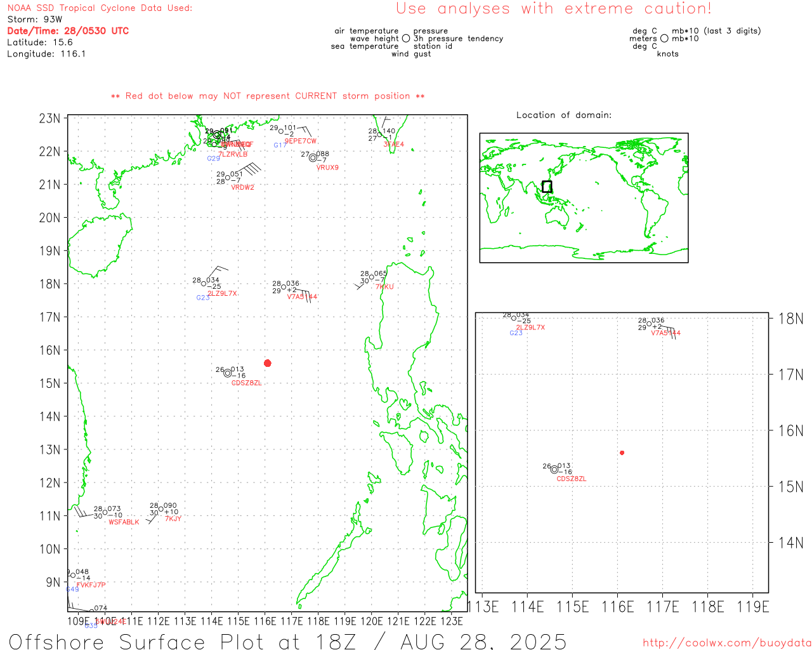Click the red storm dot in the zoomed inset map
The width and height of the screenshot is (812, 650).
[x=622, y=453]
